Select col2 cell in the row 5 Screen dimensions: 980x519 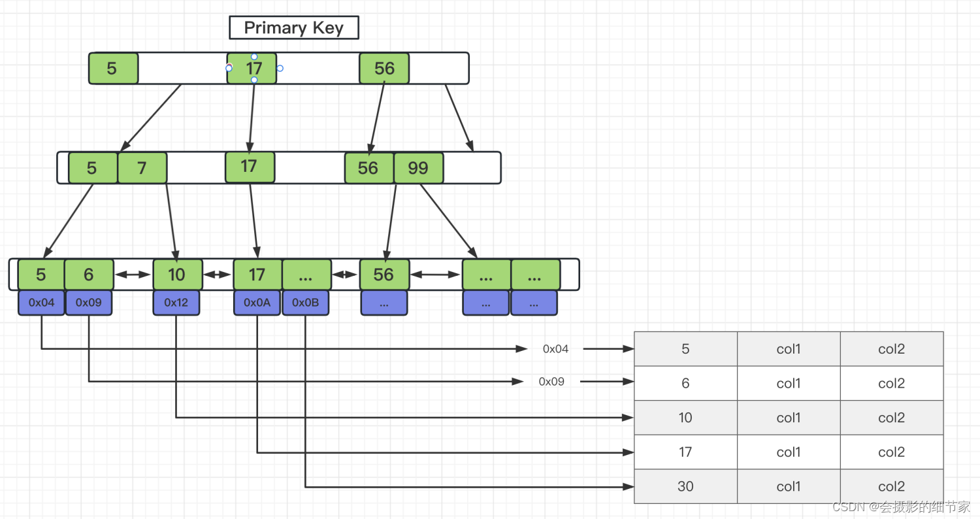pyautogui.click(x=892, y=349)
